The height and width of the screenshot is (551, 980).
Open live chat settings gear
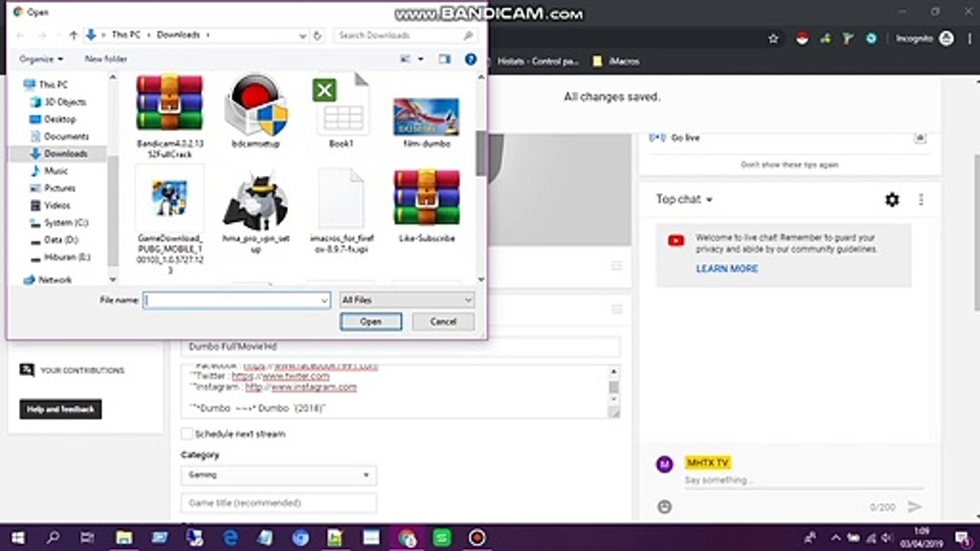(x=892, y=200)
